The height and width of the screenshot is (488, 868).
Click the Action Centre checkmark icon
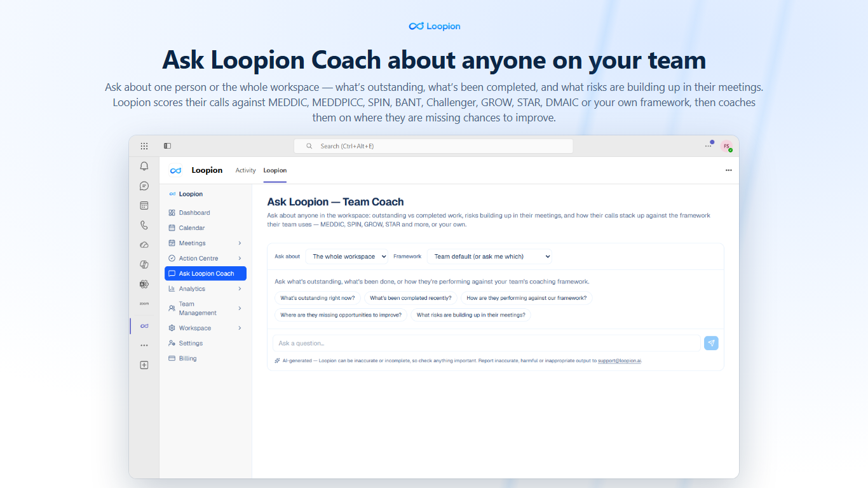click(172, 259)
